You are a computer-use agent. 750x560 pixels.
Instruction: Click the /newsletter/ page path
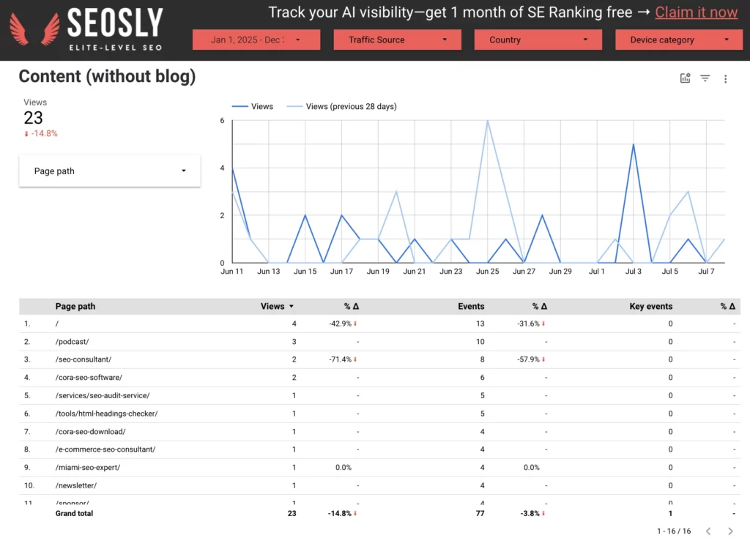point(75,485)
